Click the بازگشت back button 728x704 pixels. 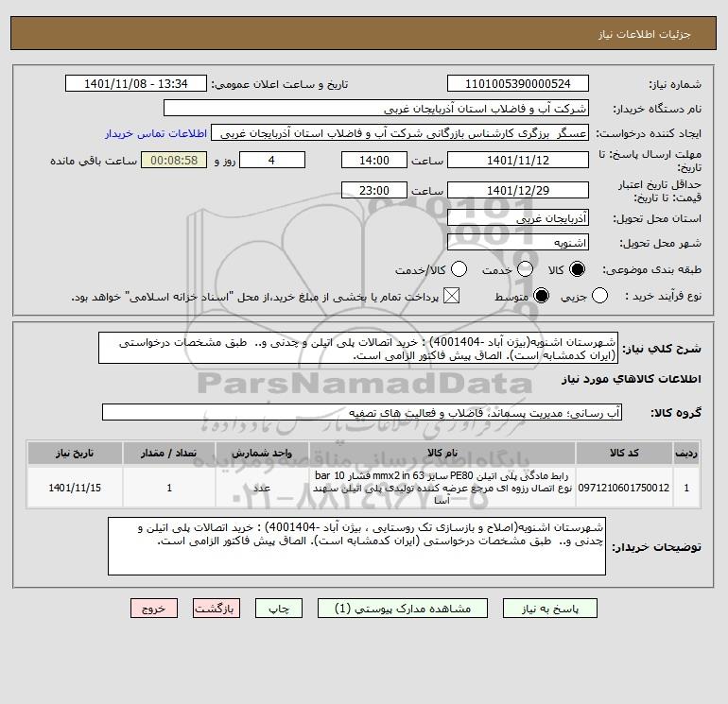(217, 609)
